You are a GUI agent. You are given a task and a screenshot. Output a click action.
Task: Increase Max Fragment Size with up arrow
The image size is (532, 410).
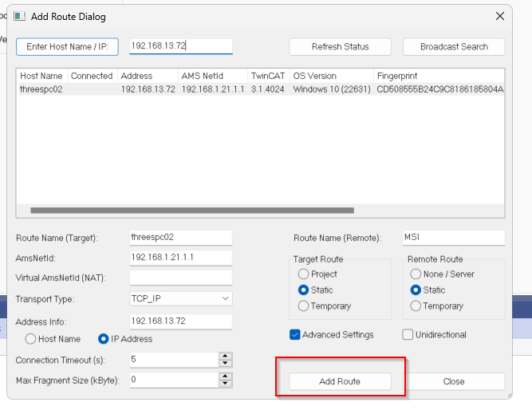tap(225, 376)
